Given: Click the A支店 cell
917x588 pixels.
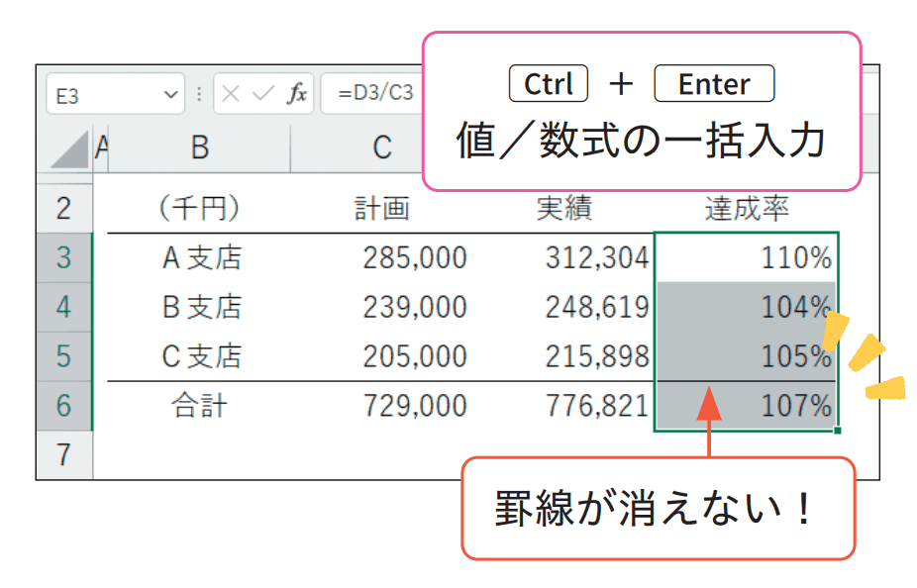Looking at the screenshot, I should click(x=199, y=257).
